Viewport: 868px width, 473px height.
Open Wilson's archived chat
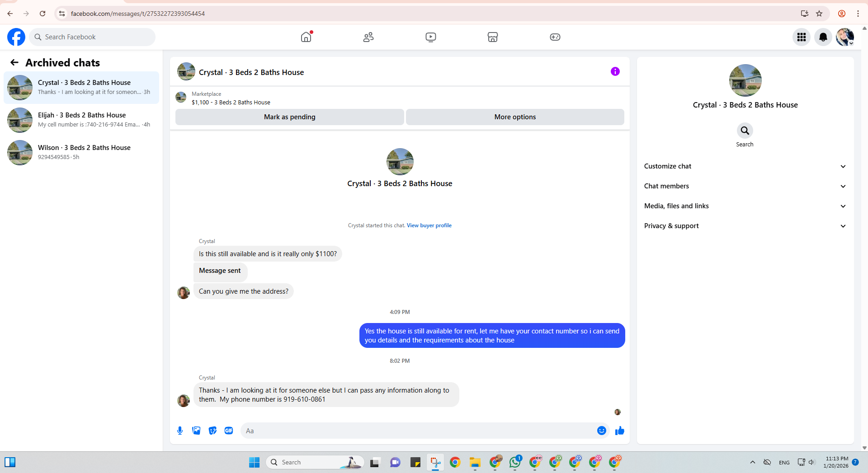click(x=81, y=153)
